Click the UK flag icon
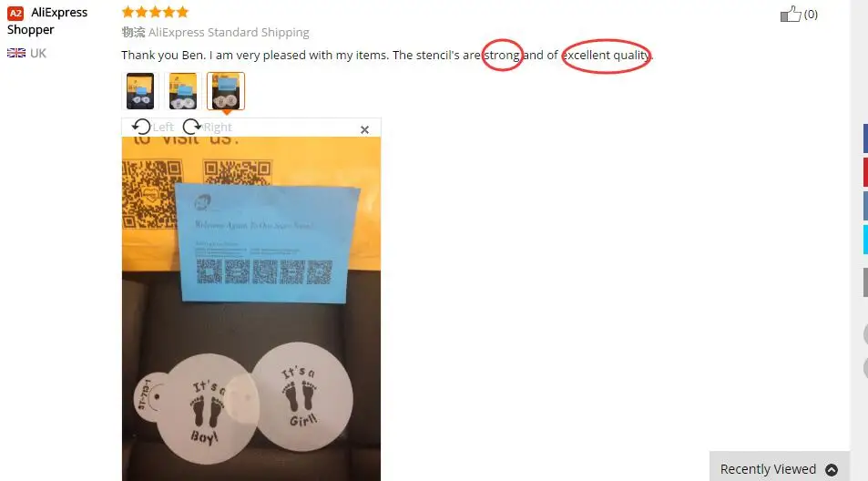868x481 pixels. pyautogui.click(x=16, y=53)
